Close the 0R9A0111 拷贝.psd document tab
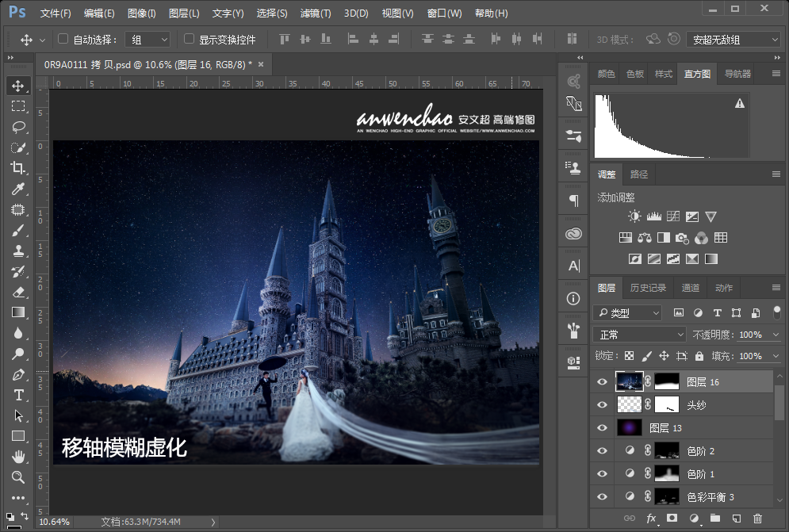The image size is (789, 532). point(261,64)
